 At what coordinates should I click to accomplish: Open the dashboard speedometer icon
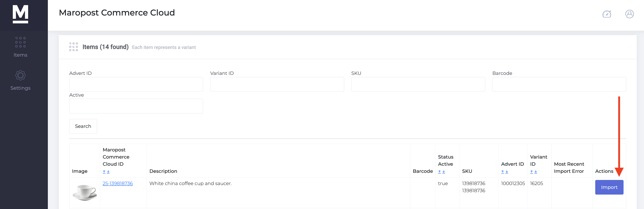(x=607, y=14)
